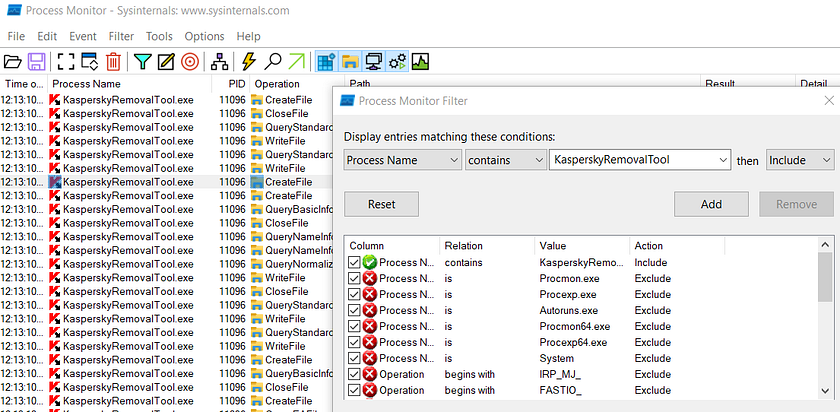Uncheck the Procexp.exe filter checkbox
Image resolution: width=840 pixels, height=412 pixels.
click(354, 294)
